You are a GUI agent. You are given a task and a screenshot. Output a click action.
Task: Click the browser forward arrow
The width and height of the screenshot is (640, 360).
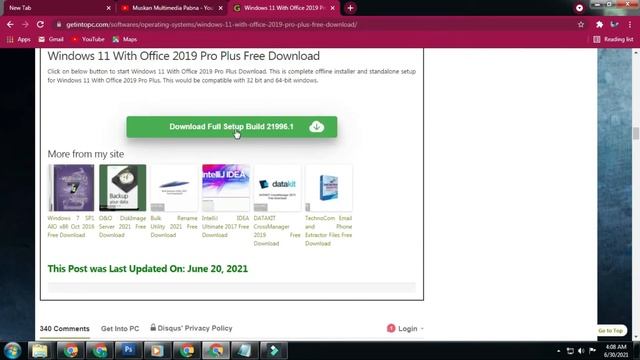pos(25,24)
